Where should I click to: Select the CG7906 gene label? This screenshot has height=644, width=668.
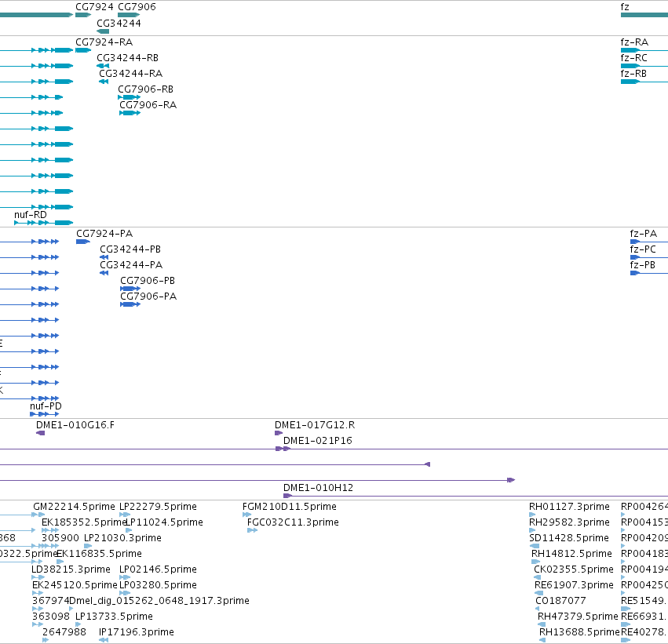137,7
